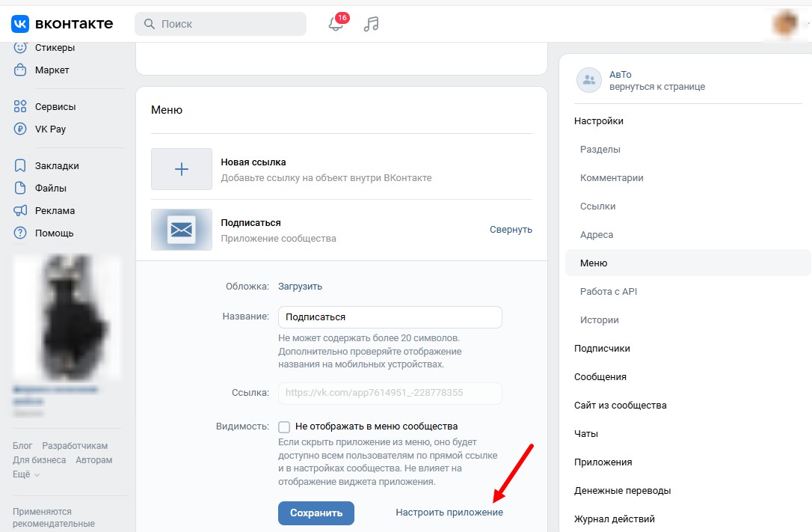Open VK Pay ruble icon

coord(20,129)
